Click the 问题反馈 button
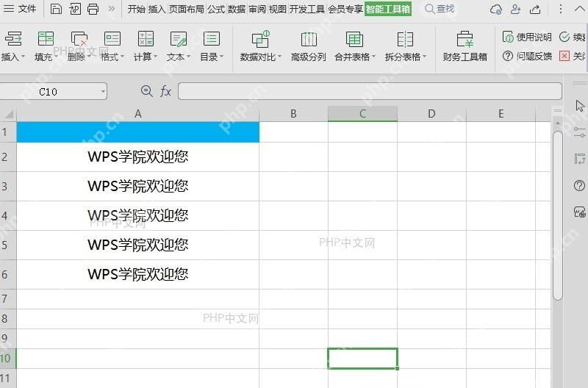This screenshot has height=388, width=588. pyautogui.click(x=527, y=57)
